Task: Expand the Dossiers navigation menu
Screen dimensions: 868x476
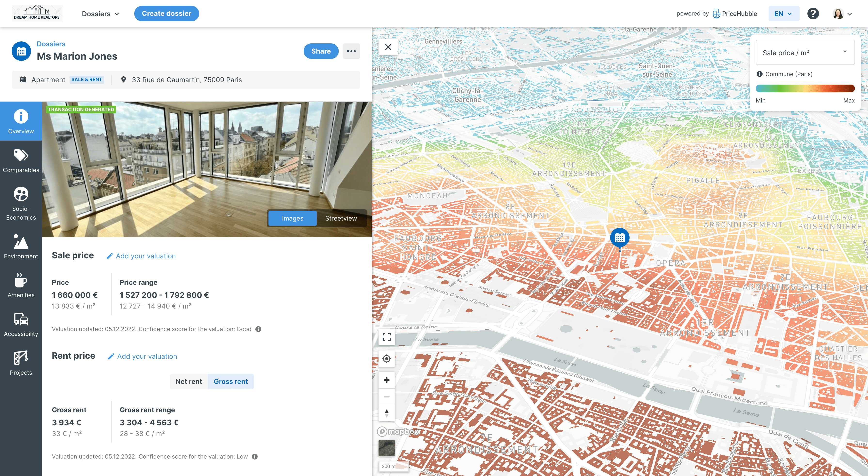Action: [100, 14]
